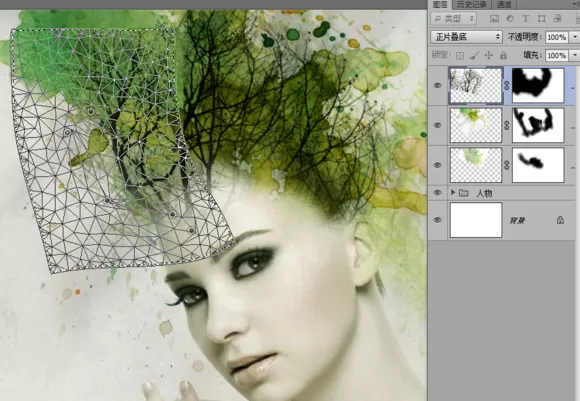Filter layers by adjustment layers icon
The height and width of the screenshot is (401, 580).
tap(510, 18)
